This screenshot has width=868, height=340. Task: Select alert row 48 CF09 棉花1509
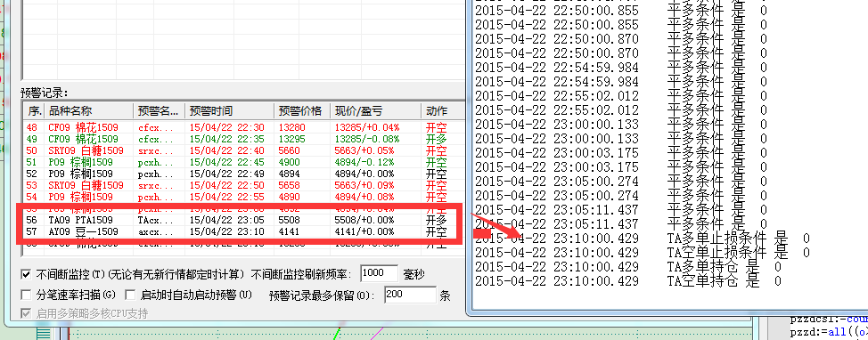coord(243,127)
